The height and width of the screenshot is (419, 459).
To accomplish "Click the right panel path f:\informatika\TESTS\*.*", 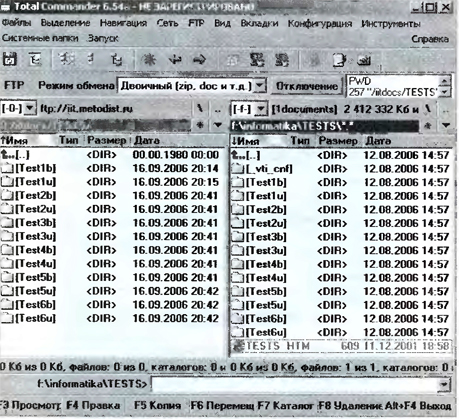I will point(325,126).
